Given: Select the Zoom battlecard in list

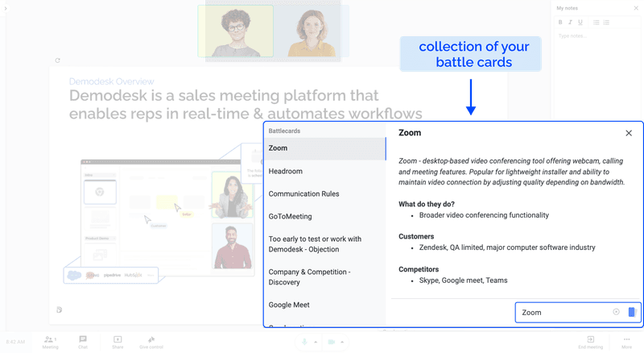Looking at the screenshot, I should click(324, 148).
